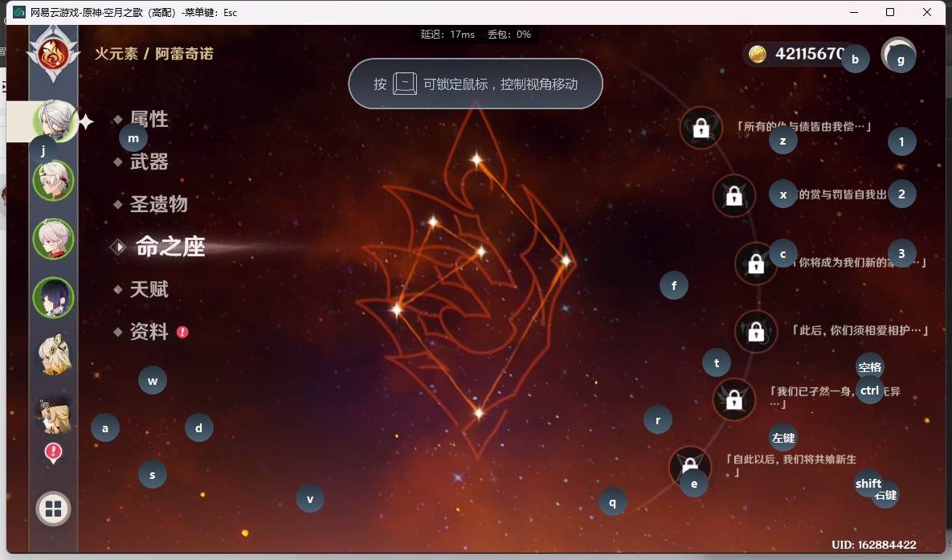Click the cloud gaming app icon in title bar
The width and height of the screenshot is (952, 560).
[x=18, y=12]
